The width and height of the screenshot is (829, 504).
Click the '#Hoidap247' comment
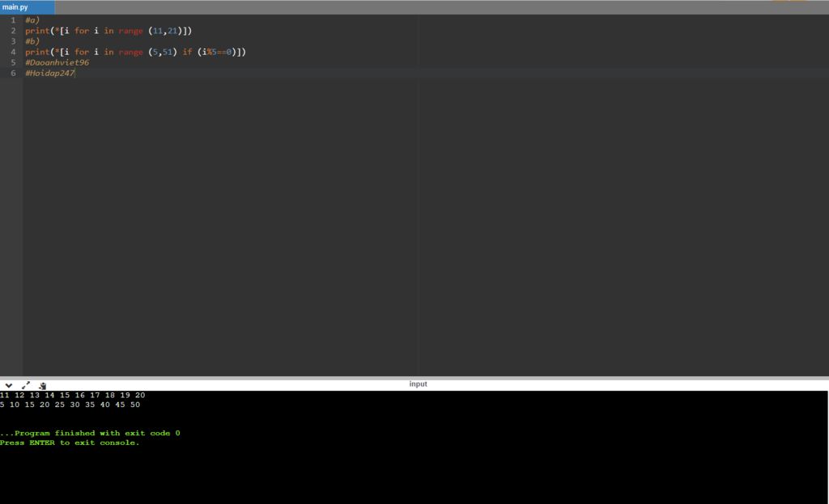pos(50,73)
